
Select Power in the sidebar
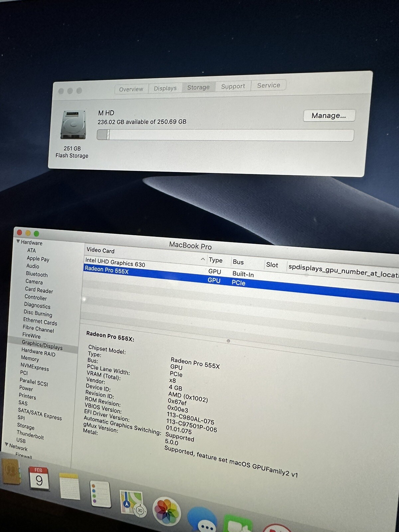click(x=26, y=388)
